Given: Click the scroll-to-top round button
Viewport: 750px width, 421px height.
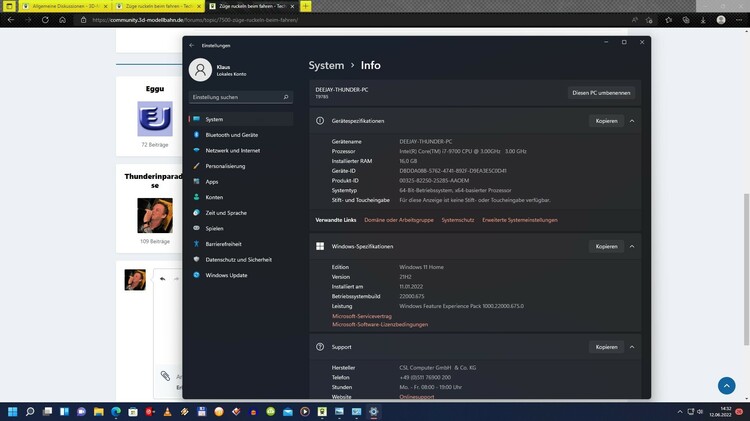Looking at the screenshot, I should pyautogui.click(x=727, y=386).
